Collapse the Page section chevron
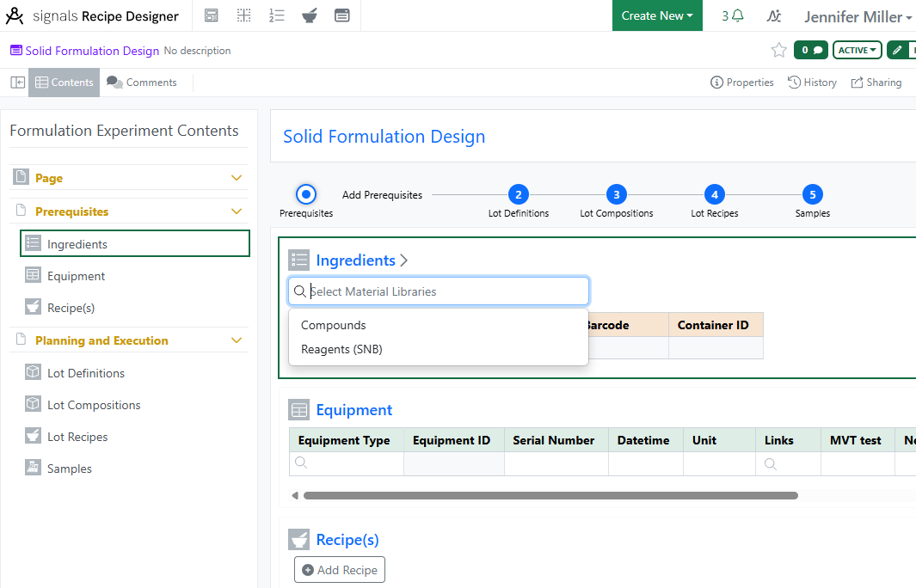The height and width of the screenshot is (588, 916). (x=237, y=177)
